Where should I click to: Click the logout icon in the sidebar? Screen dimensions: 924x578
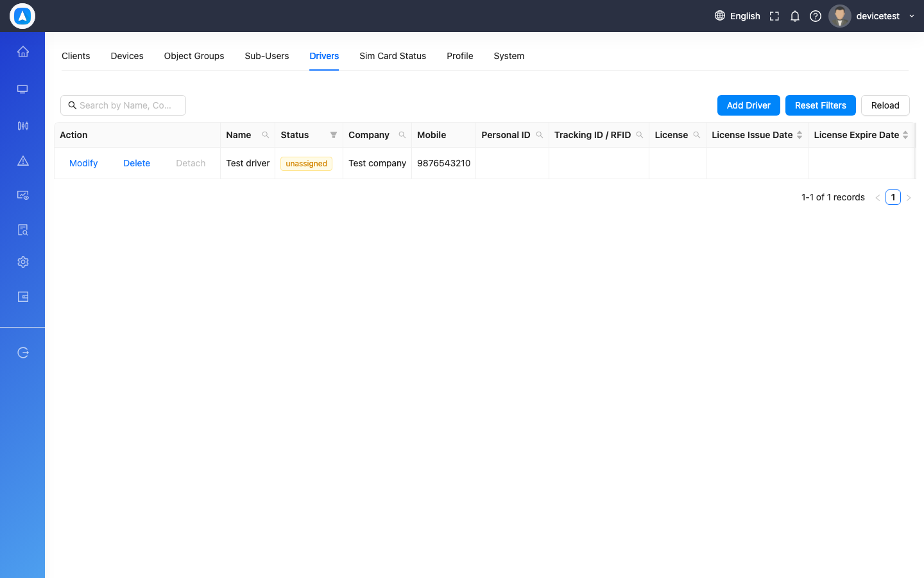coord(23,353)
